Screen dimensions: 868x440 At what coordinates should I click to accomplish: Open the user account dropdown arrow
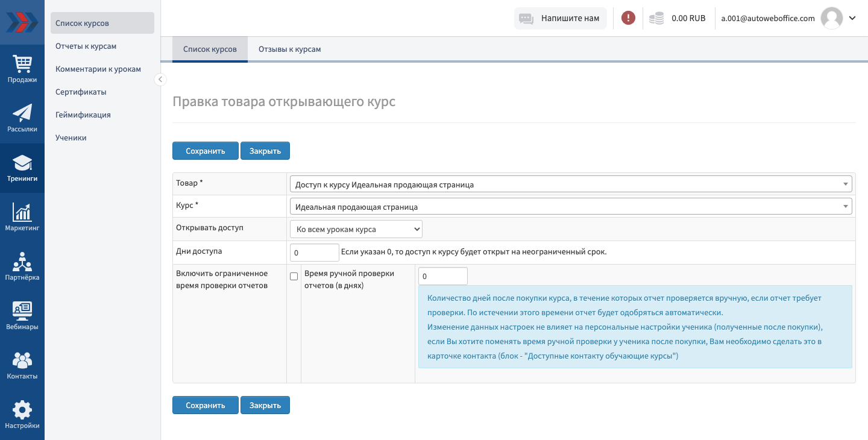pyautogui.click(x=852, y=18)
